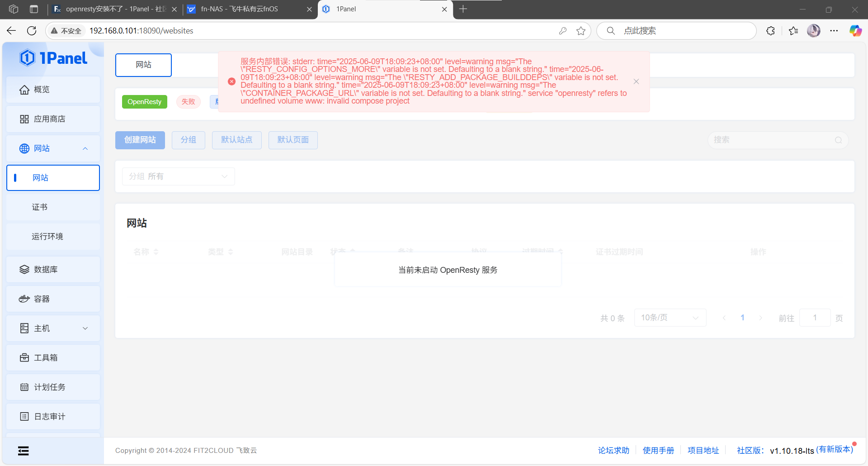868x466 pixels.
Task: Open the 使用手册 link
Action: coord(658,451)
